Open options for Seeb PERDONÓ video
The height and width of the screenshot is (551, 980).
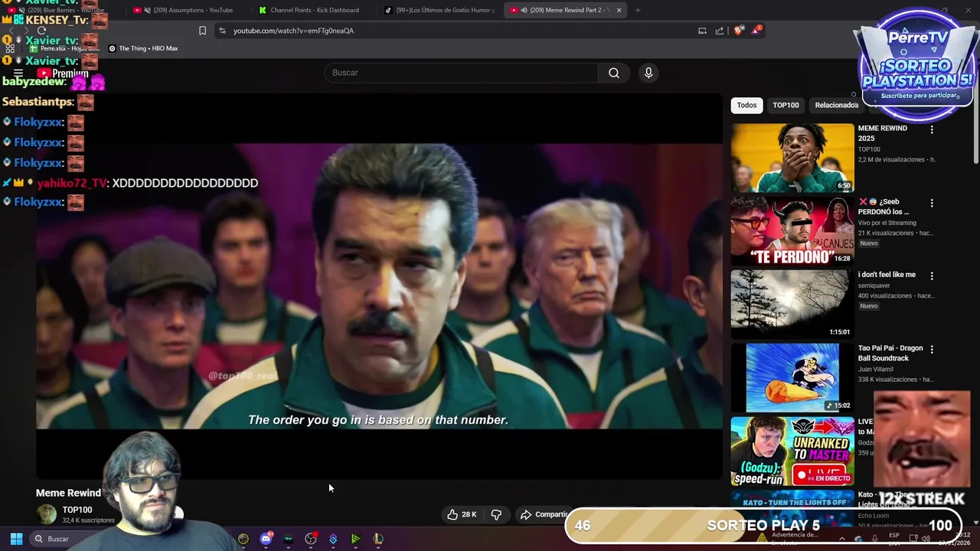click(x=932, y=204)
